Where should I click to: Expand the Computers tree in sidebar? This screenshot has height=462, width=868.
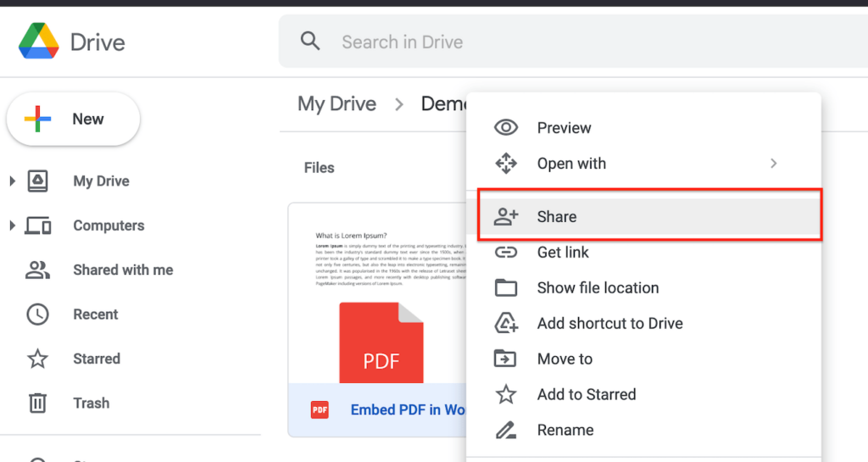(x=12, y=225)
